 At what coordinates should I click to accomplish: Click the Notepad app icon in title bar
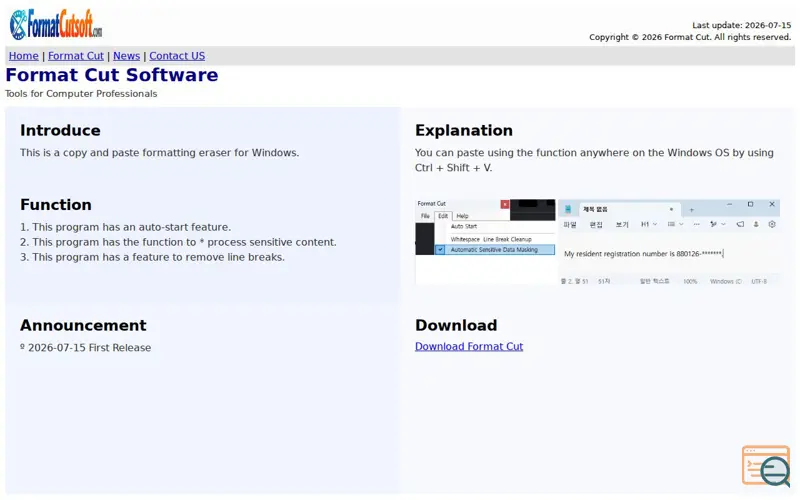[568, 209]
